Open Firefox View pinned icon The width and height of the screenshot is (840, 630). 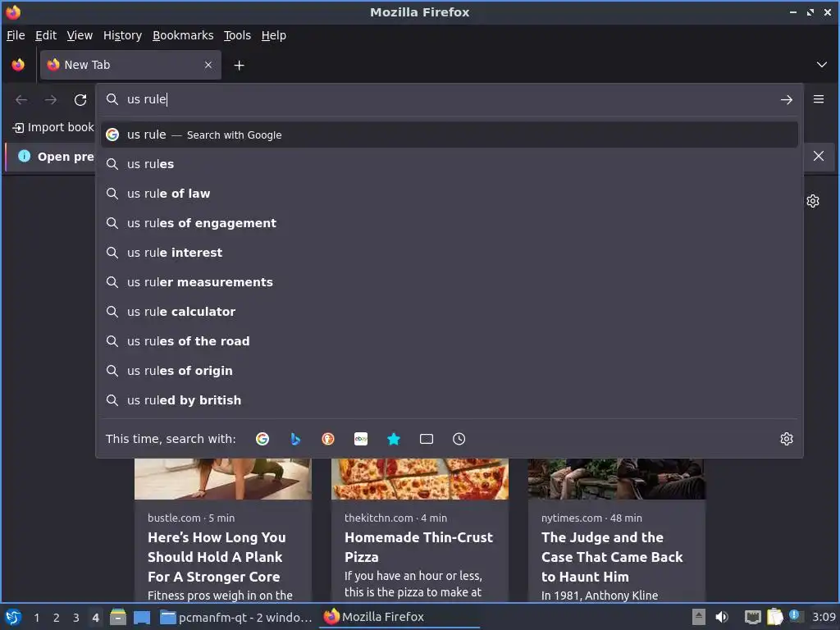click(x=18, y=65)
